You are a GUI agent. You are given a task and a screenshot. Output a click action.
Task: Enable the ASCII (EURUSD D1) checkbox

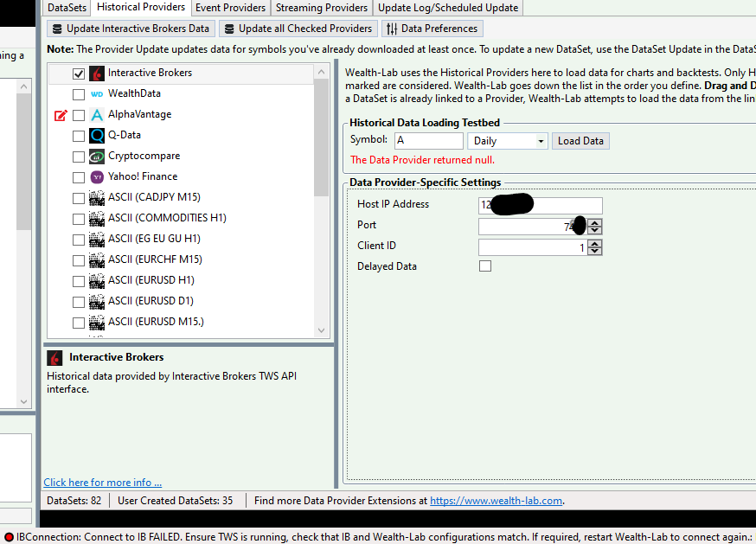tap(79, 302)
